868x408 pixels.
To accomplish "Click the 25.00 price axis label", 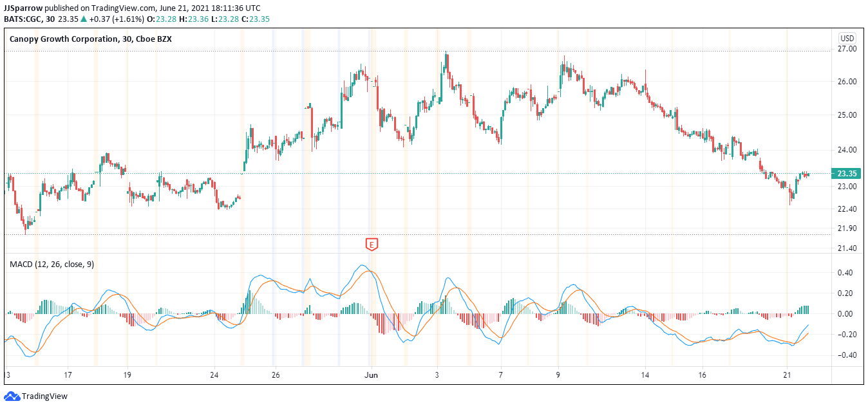I will (x=847, y=115).
